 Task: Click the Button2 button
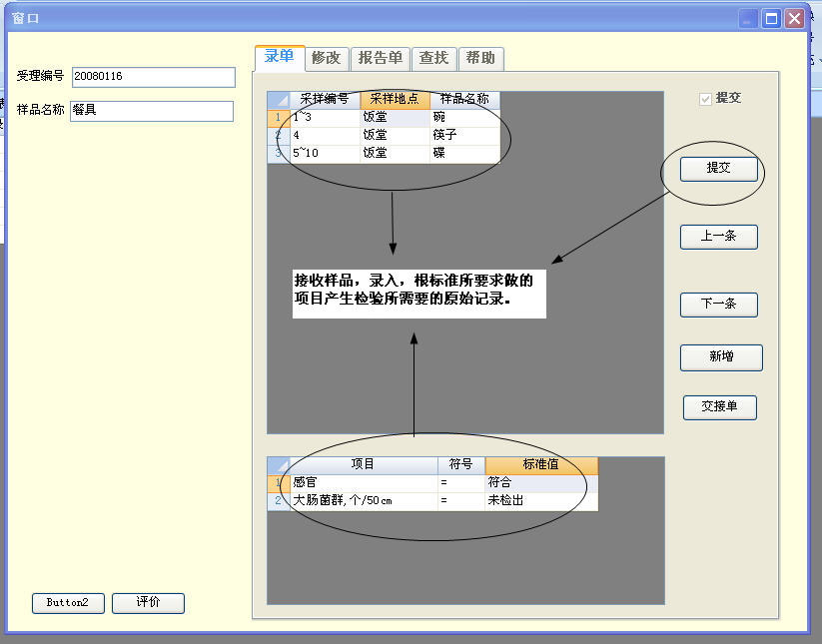[68, 603]
